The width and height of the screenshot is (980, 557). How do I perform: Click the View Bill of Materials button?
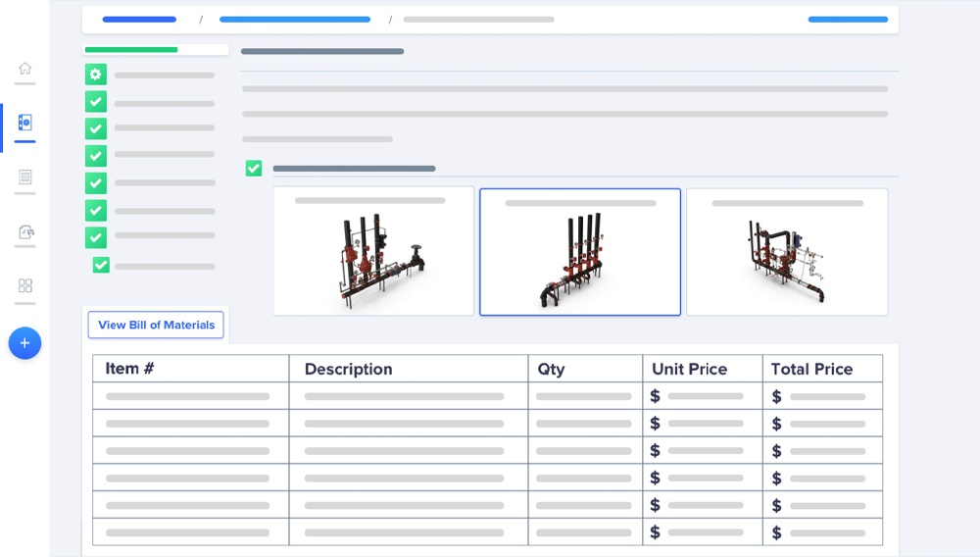156,325
